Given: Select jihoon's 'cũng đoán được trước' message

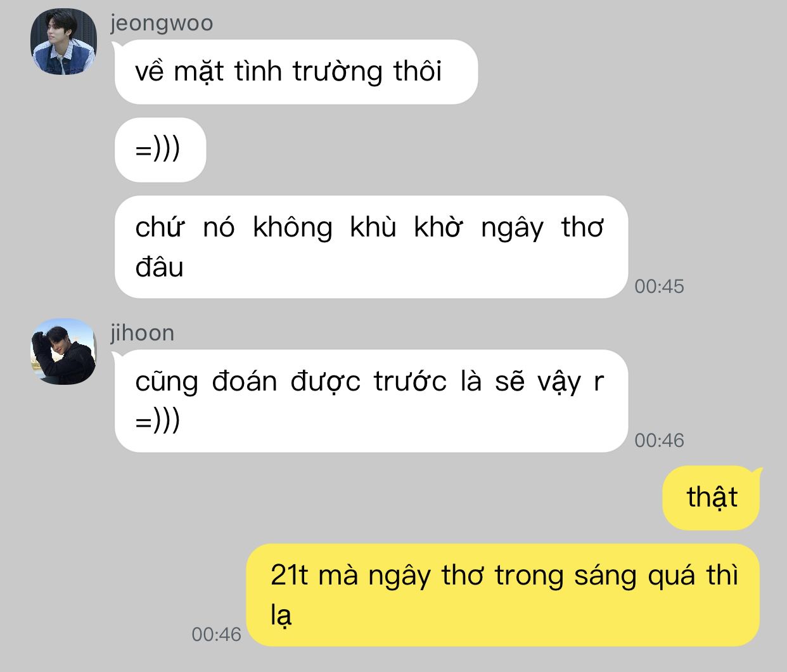Looking at the screenshot, I should click(371, 401).
